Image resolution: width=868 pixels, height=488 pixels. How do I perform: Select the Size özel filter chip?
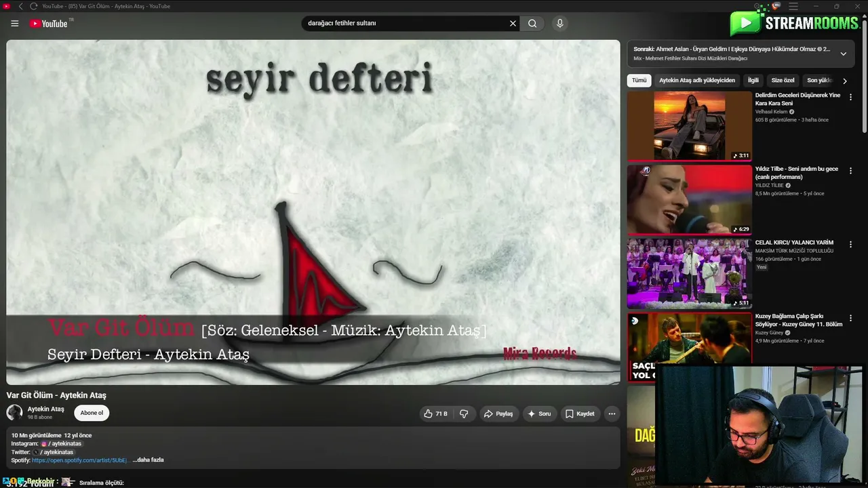(x=783, y=80)
